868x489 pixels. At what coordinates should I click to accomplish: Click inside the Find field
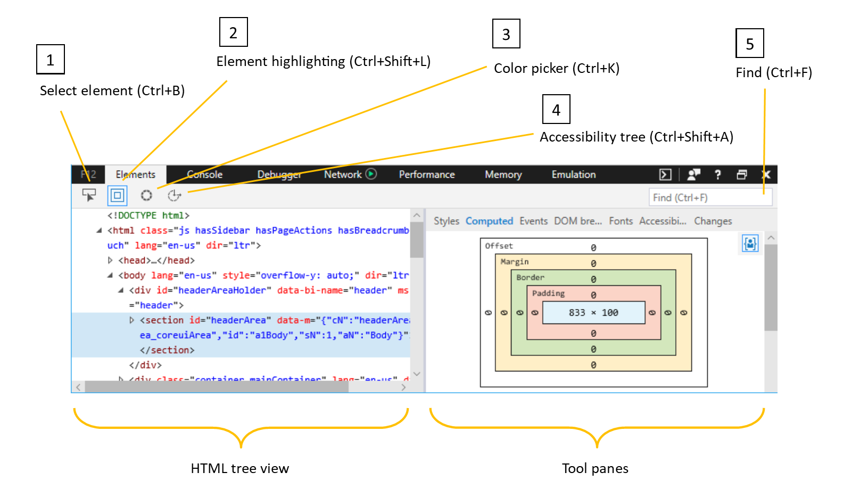[710, 197]
